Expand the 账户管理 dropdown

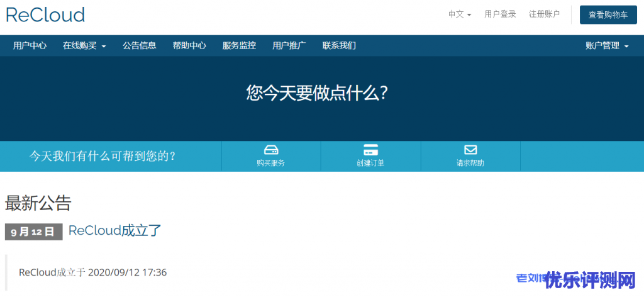pyautogui.click(x=606, y=45)
